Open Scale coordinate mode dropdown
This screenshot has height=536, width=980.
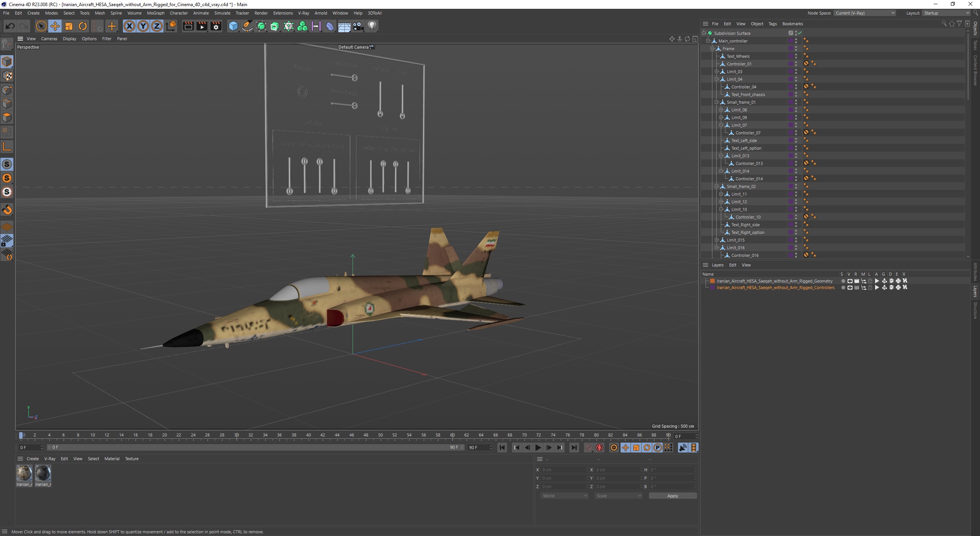(x=618, y=496)
